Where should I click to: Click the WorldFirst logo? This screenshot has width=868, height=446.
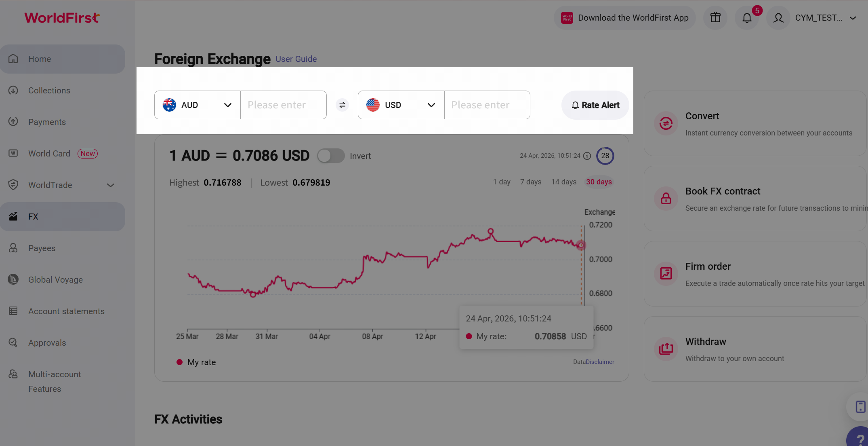click(62, 18)
